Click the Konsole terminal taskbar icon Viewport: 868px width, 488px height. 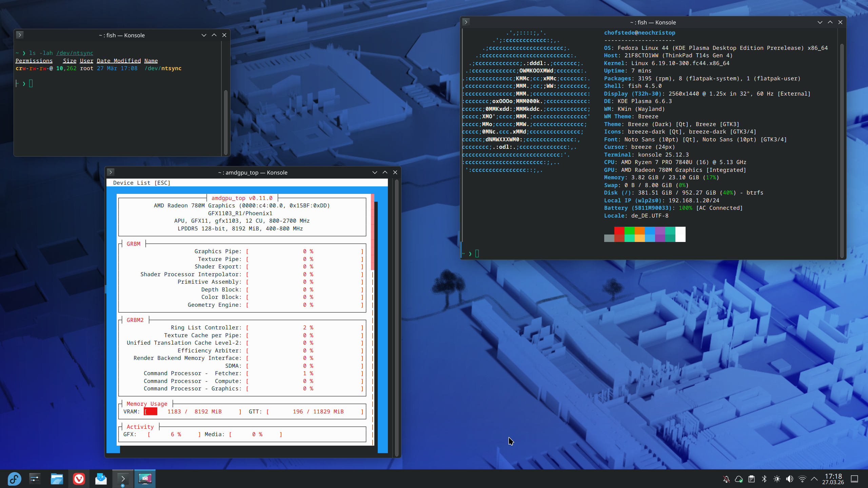tap(123, 479)
